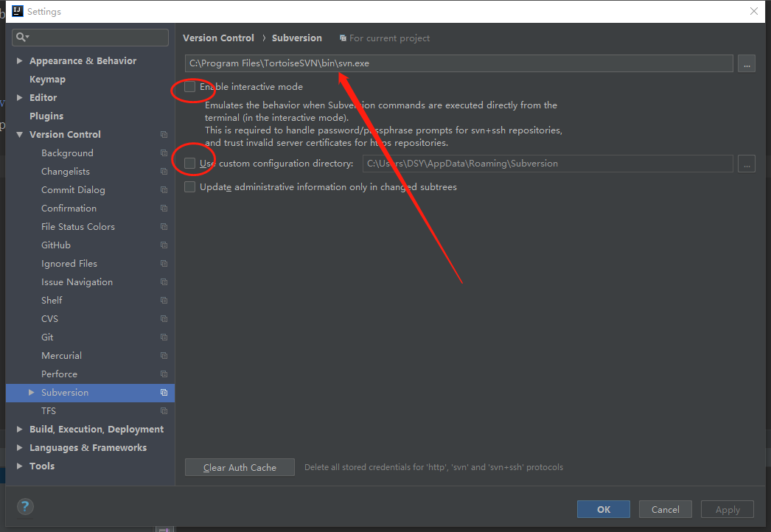Select the Background settings entry

coord(67,153)
